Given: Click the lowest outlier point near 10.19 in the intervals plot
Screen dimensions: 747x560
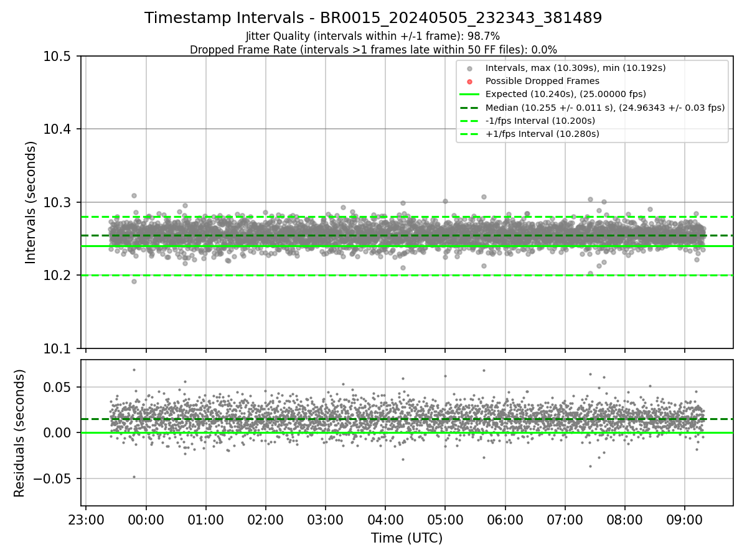Looking at the screenshot, I should tap(134, 281).
